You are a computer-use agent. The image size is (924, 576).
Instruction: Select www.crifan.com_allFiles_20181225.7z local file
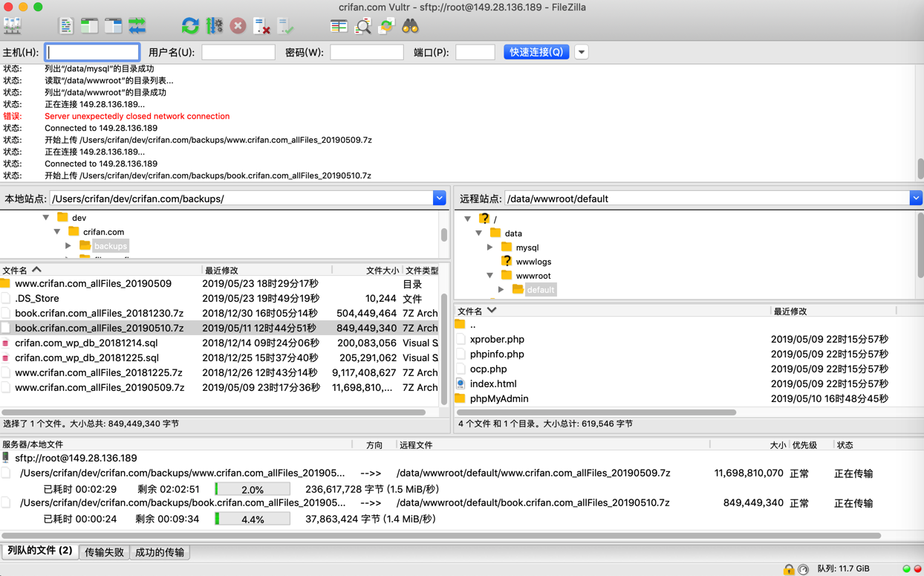pyautogui.click(x=221, y=372)
